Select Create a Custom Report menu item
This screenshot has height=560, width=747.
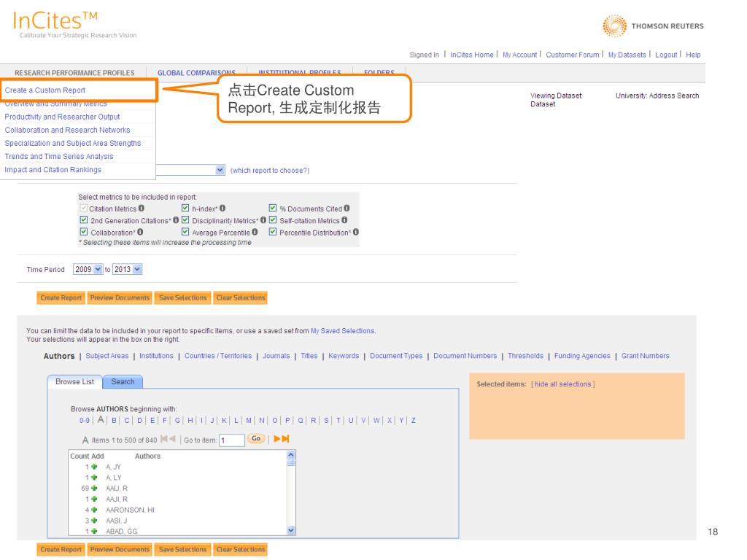[x=44, y=90]
